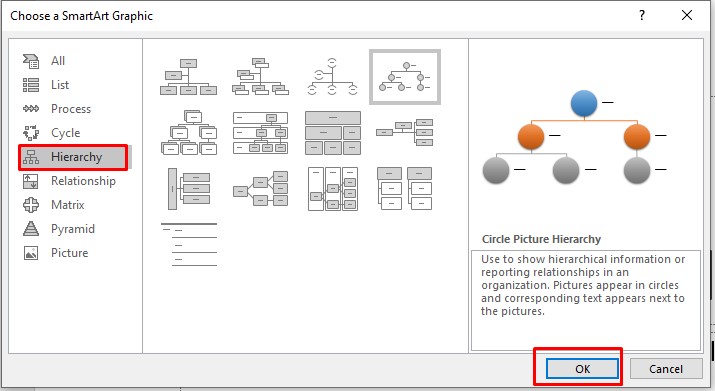
Task: Choose the Horizontal Labeled Hierarchy layout
Action: coord(333,189)
